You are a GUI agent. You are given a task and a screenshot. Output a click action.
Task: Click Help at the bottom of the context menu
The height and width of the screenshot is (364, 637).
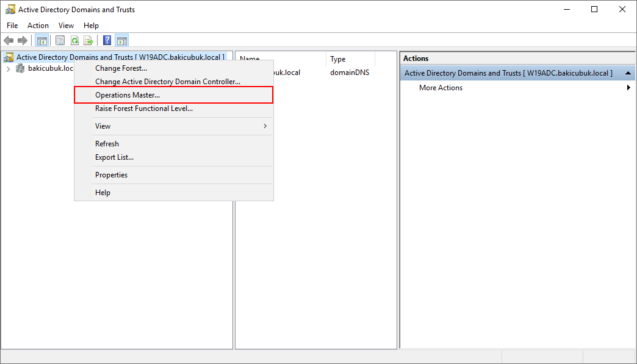point(174,192)
